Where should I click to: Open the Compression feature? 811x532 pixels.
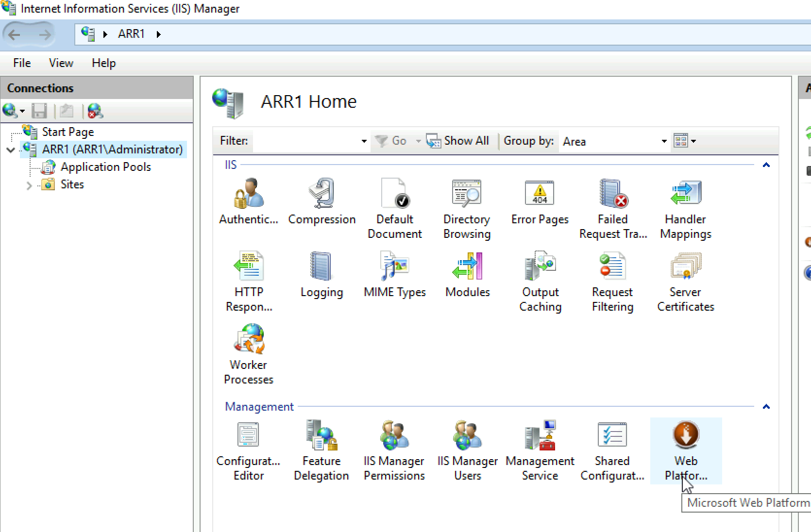[321, 202]
